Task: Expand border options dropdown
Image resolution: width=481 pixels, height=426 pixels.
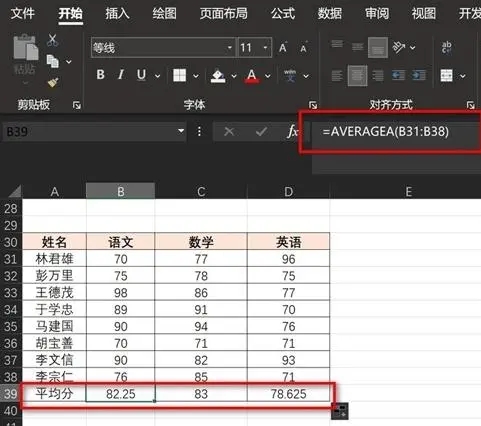Action: click(196, 76)
